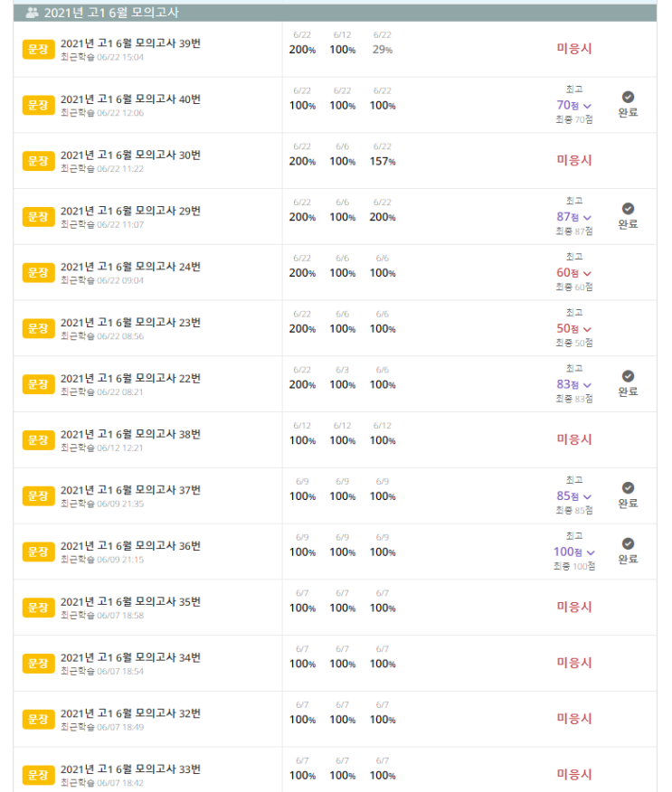Click the 문장 badge for question 33번
The width and height of the screenshot is (672, 792).
pos(38,775)
